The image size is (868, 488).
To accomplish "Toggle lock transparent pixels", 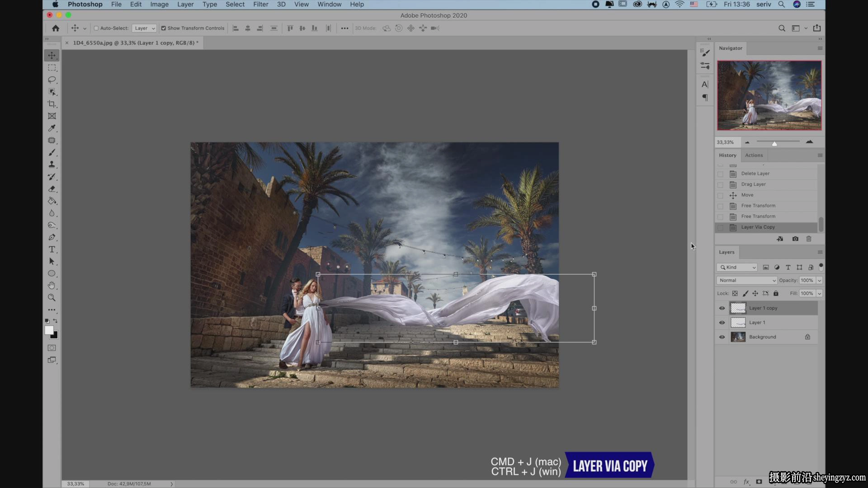I will click(x=735, y=293).
